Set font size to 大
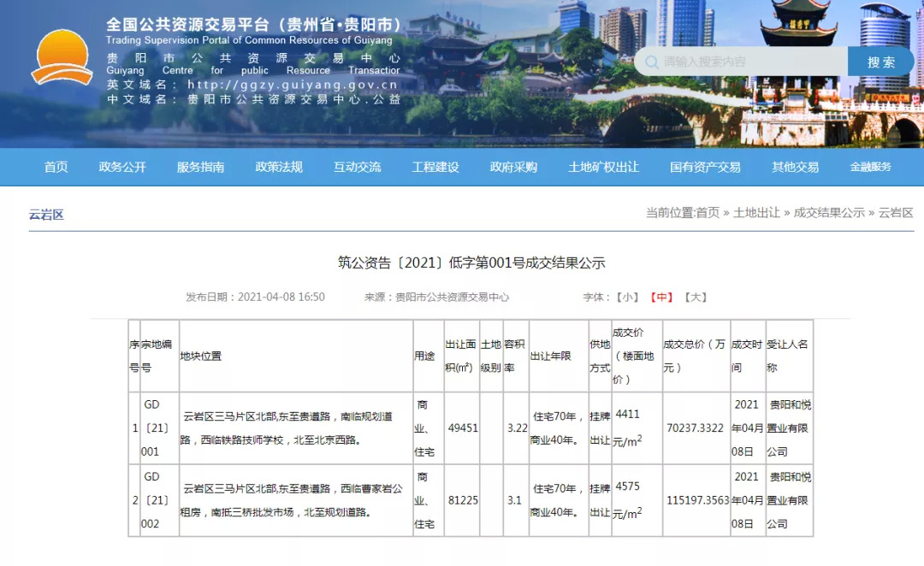 coord(696,297)
